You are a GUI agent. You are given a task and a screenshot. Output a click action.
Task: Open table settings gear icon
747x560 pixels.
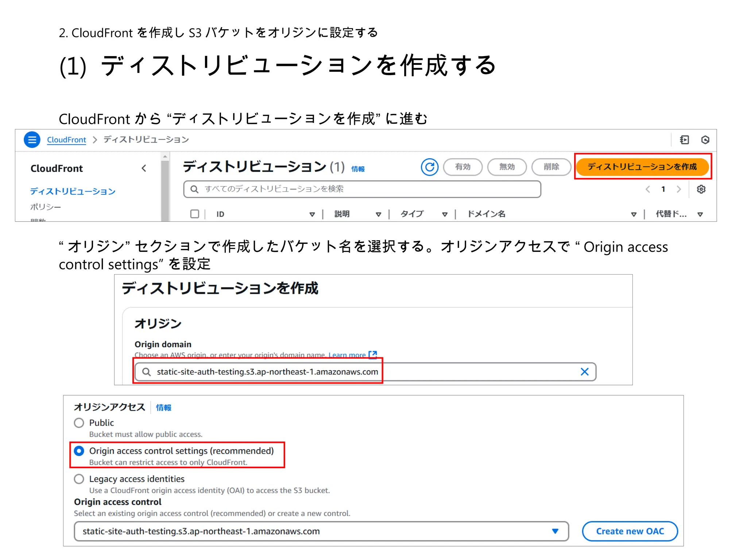coord(701,189)
